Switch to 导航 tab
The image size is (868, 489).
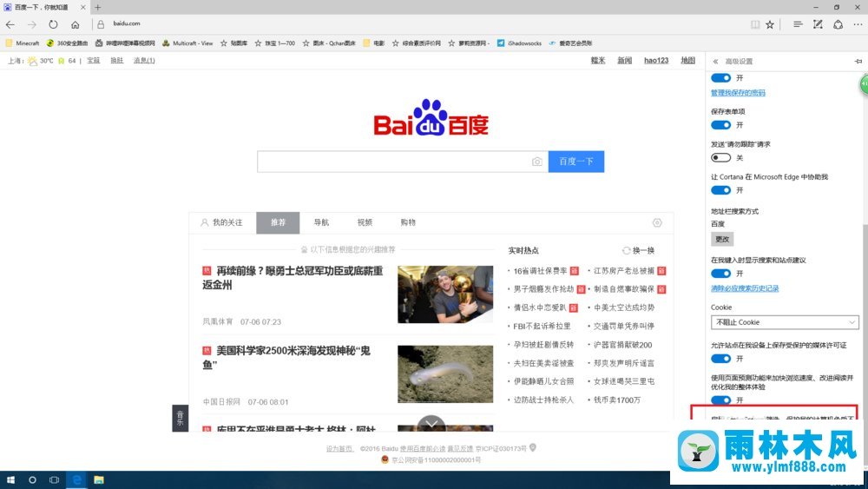[321, 222]
